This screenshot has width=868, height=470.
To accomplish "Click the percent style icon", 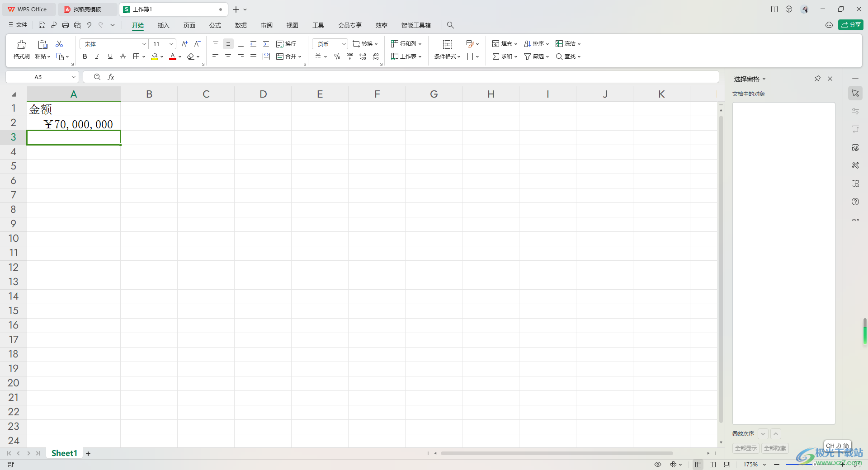I will (x=337, y=56).
